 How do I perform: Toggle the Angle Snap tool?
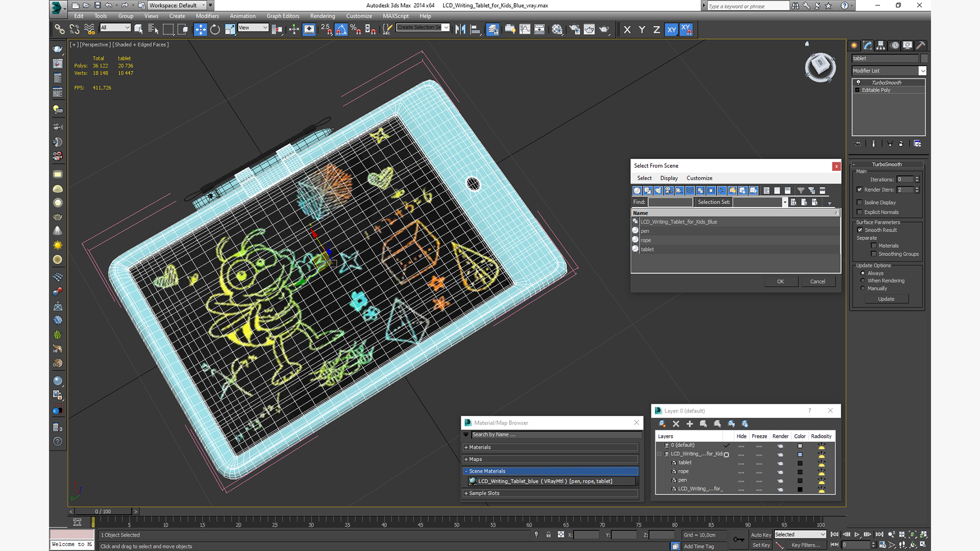pos(341,30)
